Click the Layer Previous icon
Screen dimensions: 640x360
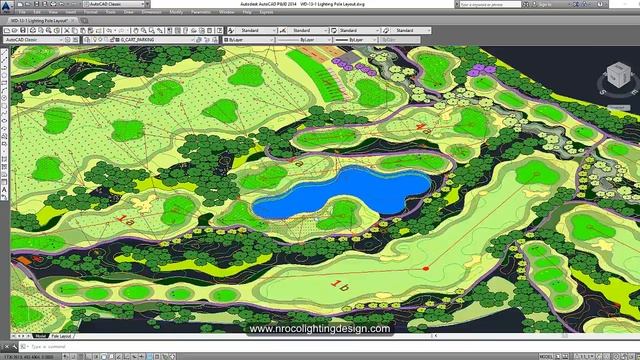[206, 40]
